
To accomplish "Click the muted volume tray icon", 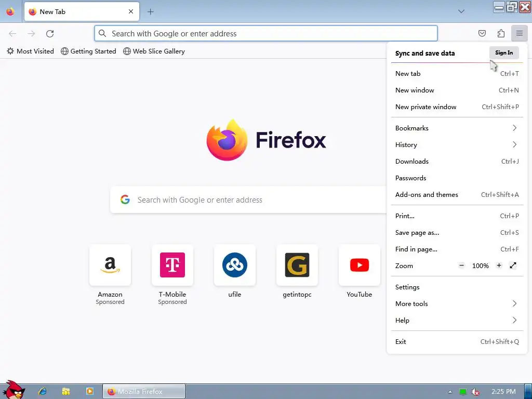I will pos(475,392).
